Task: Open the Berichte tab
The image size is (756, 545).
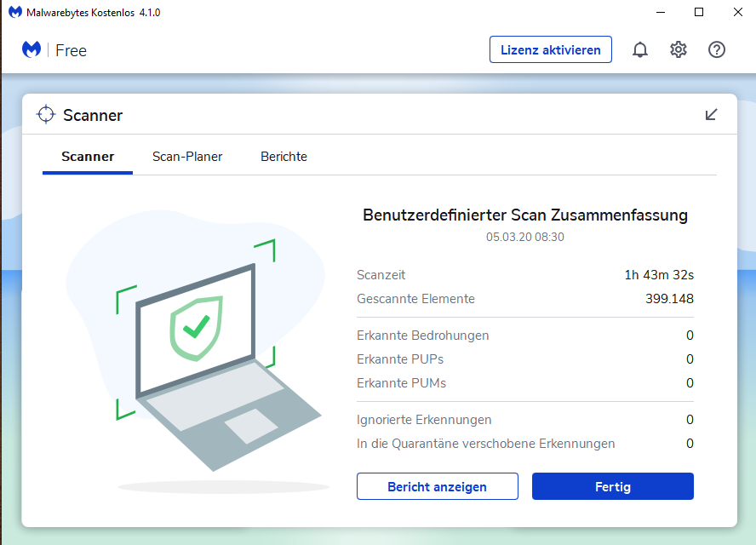Action: coord(283,157)
